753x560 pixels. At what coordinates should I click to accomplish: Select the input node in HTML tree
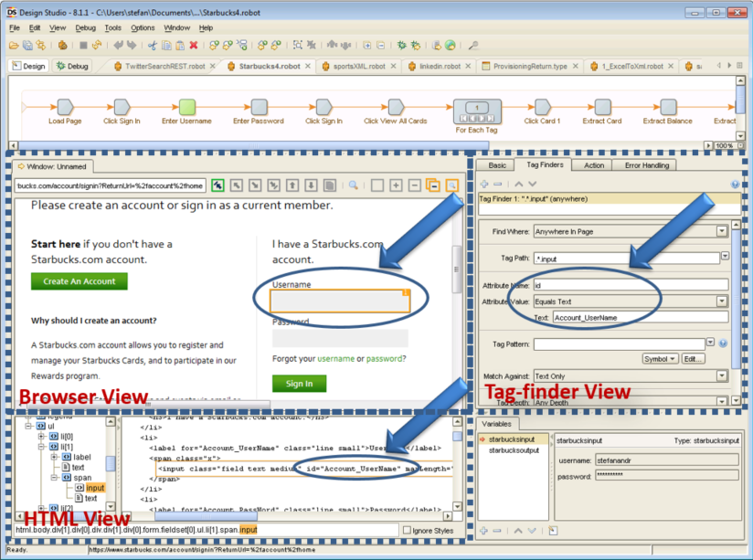click(x=95, y=488)
